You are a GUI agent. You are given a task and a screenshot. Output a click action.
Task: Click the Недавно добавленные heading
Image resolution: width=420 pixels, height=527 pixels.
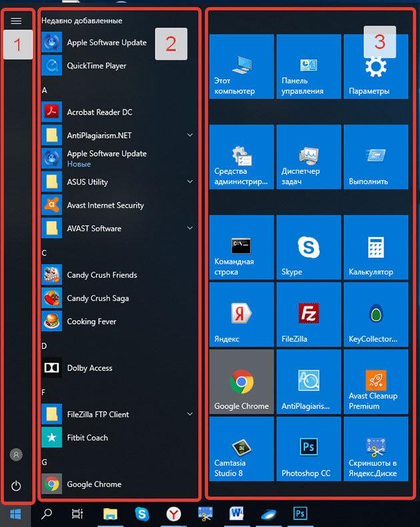tap(82, 21)
